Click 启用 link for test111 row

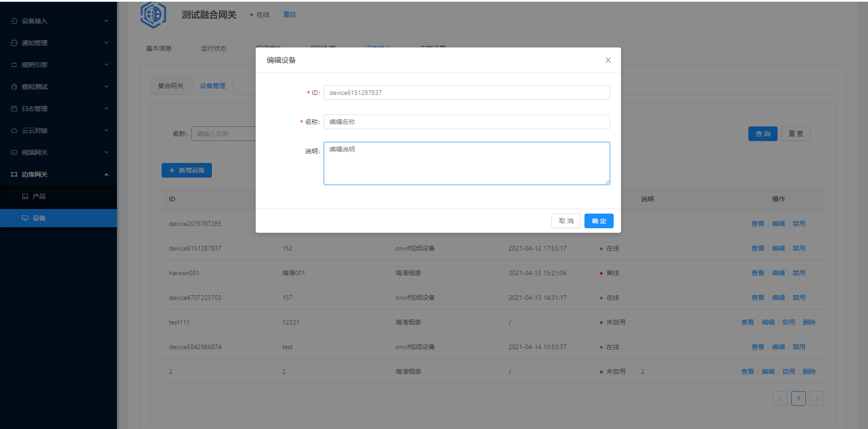coord(789,322)
